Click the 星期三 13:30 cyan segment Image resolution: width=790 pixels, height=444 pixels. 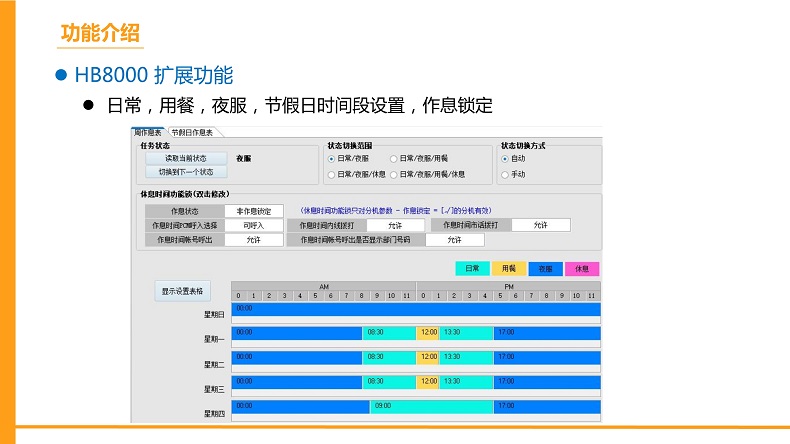pyautogui.click(x=467, y=382)
